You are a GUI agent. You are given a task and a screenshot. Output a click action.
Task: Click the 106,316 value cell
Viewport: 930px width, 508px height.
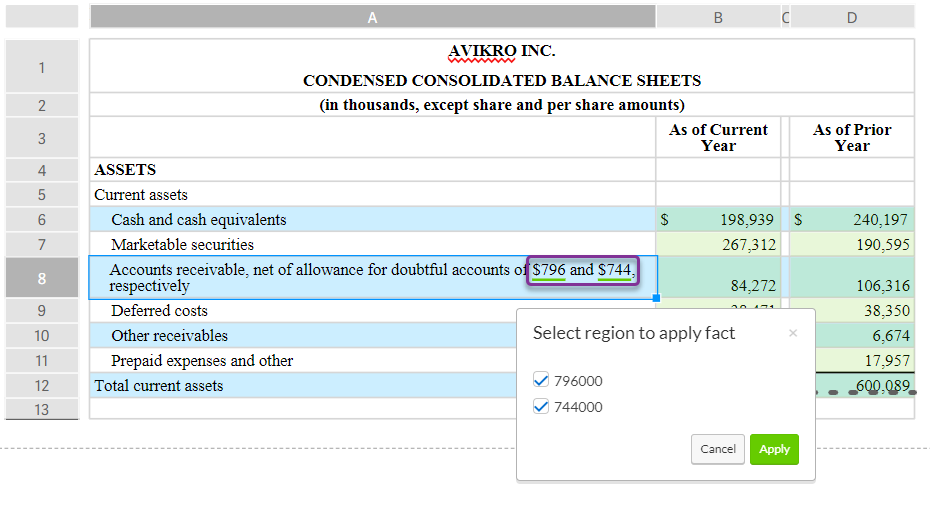pyautogui.click(x=852, y=278)
